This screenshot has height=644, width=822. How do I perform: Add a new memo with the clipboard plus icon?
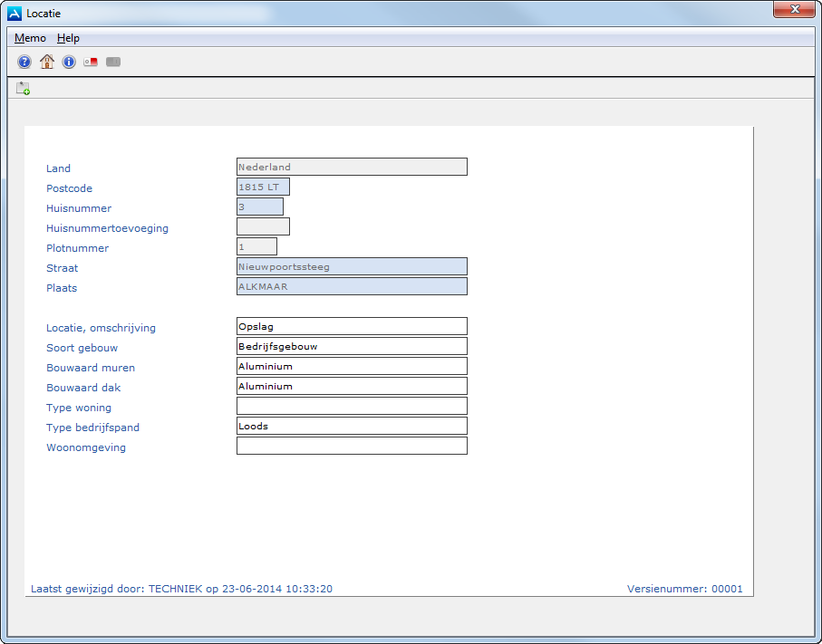tap(24, 88)
